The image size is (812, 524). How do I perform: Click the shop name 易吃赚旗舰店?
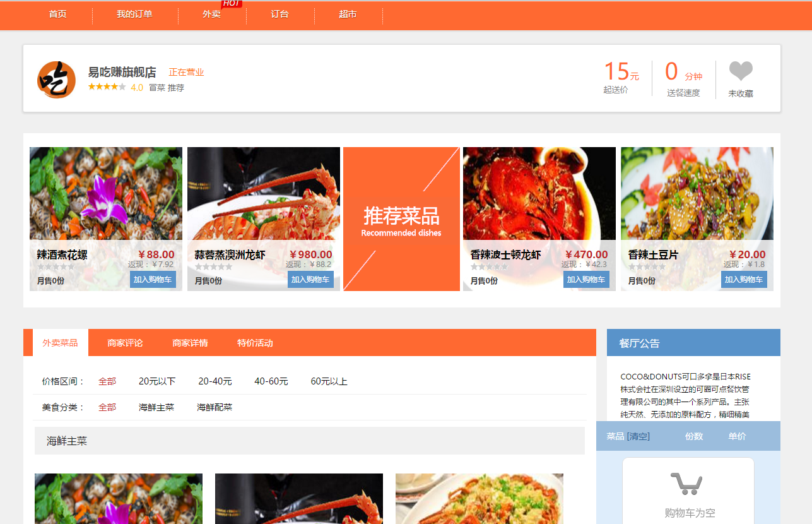coord(122,73)
